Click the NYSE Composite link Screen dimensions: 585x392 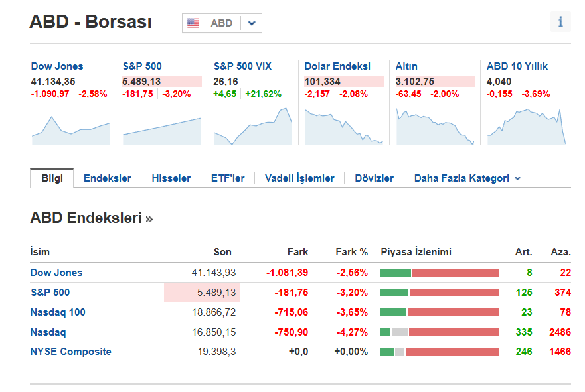[x=70, y=352]
